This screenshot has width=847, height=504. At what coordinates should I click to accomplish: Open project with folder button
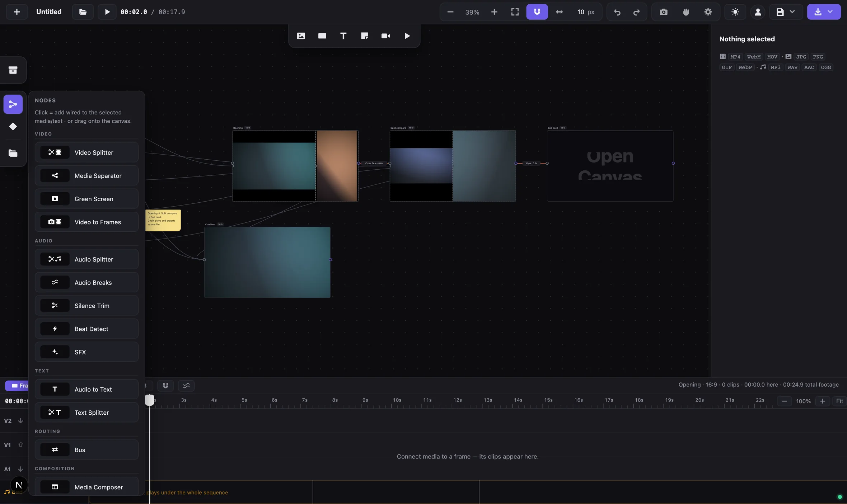(83, 12)
